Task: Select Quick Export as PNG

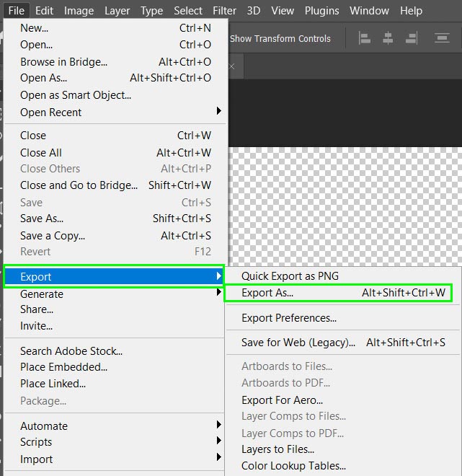Action: (290, 276)
